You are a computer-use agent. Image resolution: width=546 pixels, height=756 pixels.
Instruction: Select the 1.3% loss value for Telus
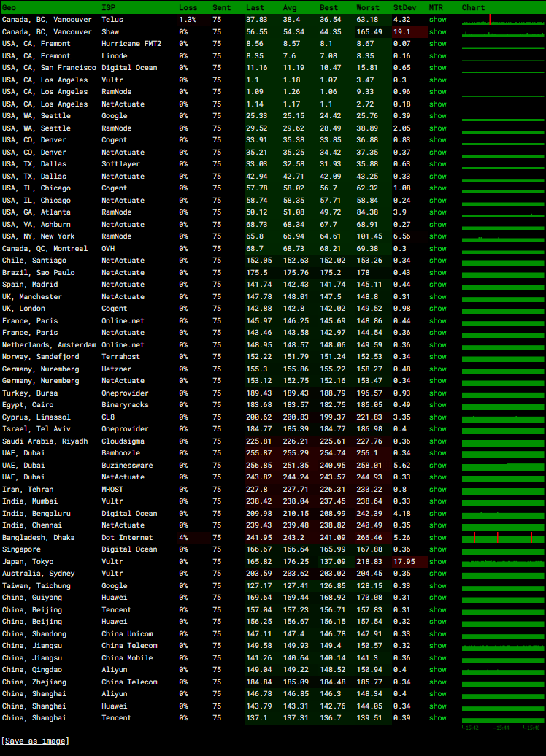[x=188, y=20]
